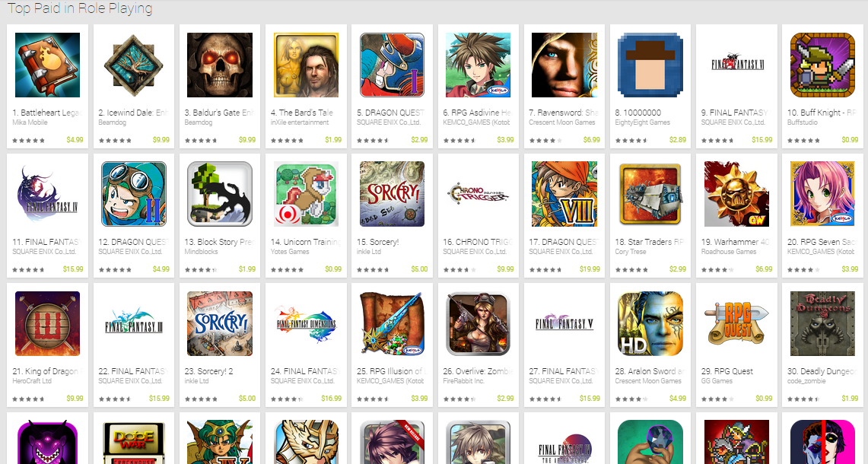This screenshot has height=464, width=868.
Task: Open the Star Traders RPG spaceship icon
Action: click(650, 194)
